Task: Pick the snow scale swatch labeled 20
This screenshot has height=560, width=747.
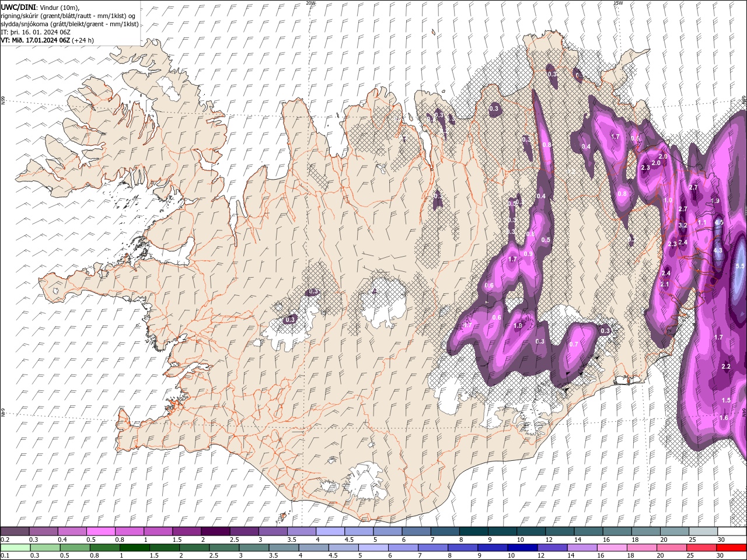Action: [675, 531]
